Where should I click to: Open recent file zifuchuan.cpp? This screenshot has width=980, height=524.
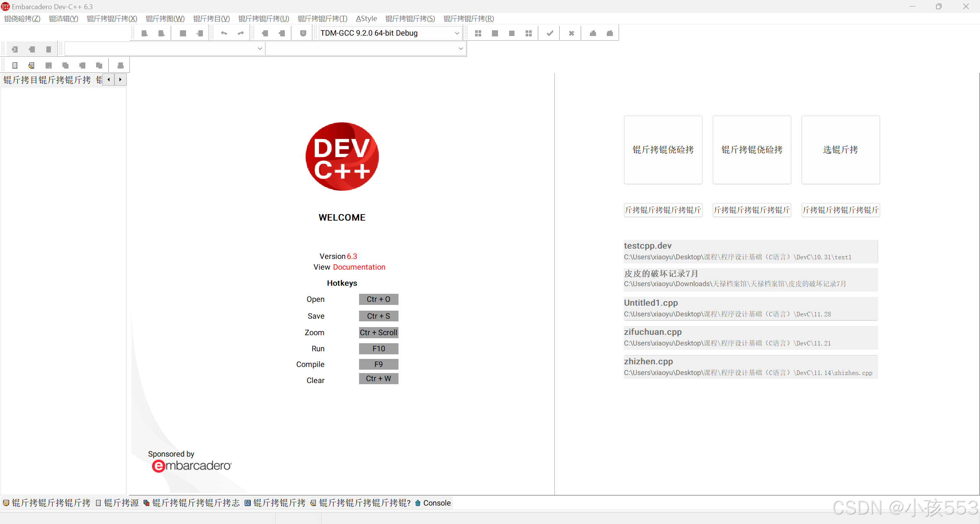pos(751,337)
